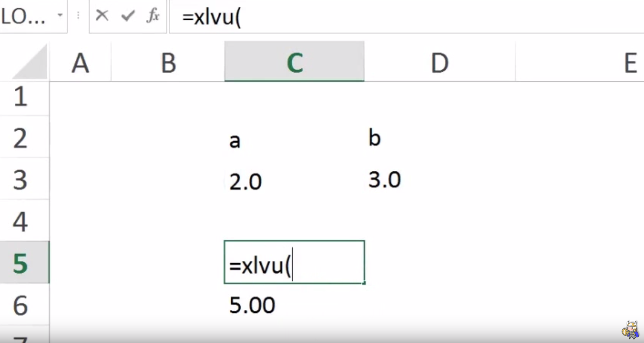Select row 3 header

[20, 180]
